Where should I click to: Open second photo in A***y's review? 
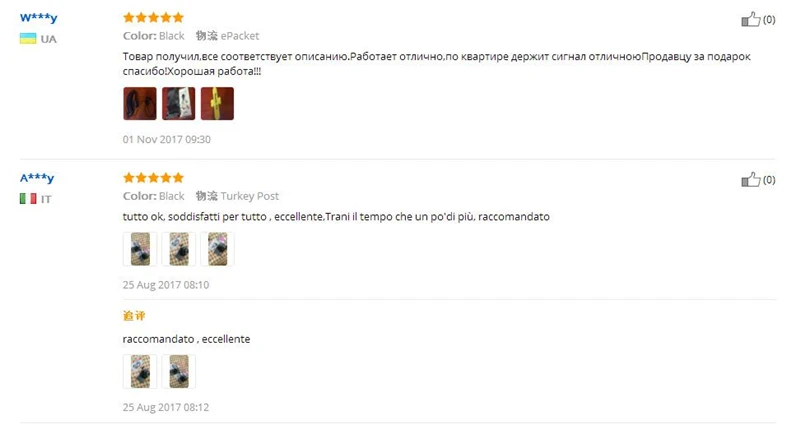coord(179,249)
